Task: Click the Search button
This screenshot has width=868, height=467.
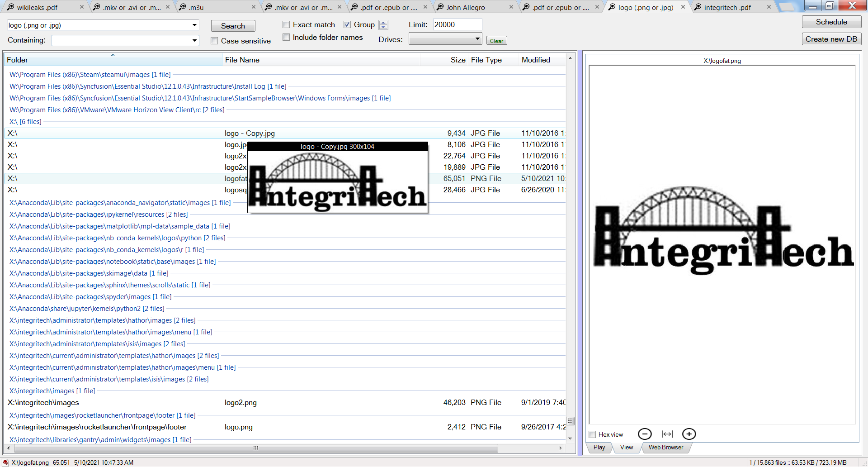Action: coord(233,26)
